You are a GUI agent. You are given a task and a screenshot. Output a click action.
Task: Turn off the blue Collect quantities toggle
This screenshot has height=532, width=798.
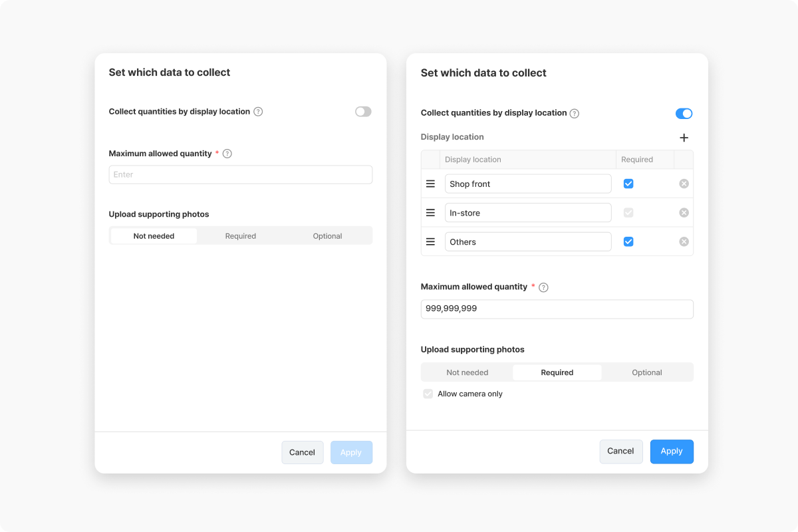pyautogui.click(x=684, y=114)
